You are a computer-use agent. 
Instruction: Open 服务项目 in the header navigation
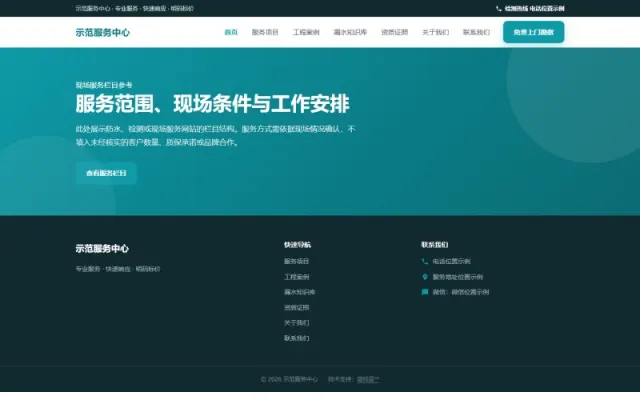click(265, 32)
